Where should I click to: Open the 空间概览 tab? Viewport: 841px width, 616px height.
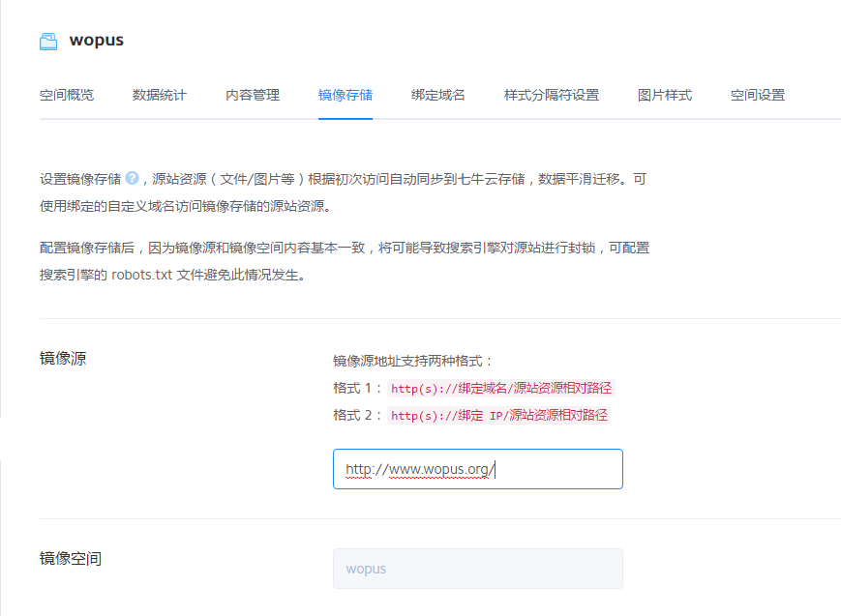(67, 95)
